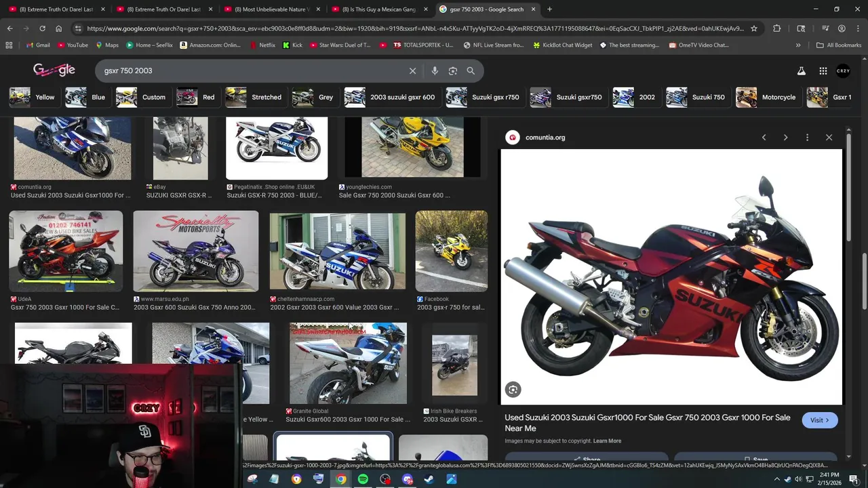Expand the hidden bookmarks chevron
868x488 pixels.
798,45
